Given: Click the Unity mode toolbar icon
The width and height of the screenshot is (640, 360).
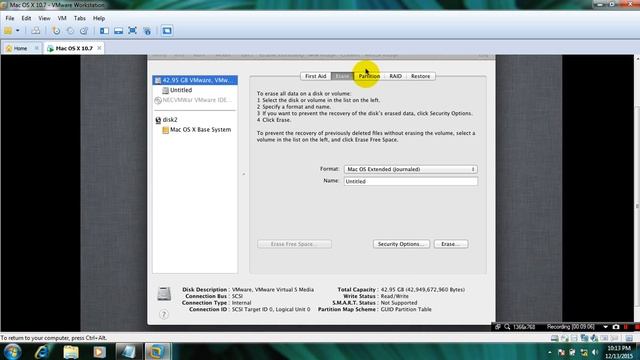Looking at the screenshot, I should tap(147, 31).
